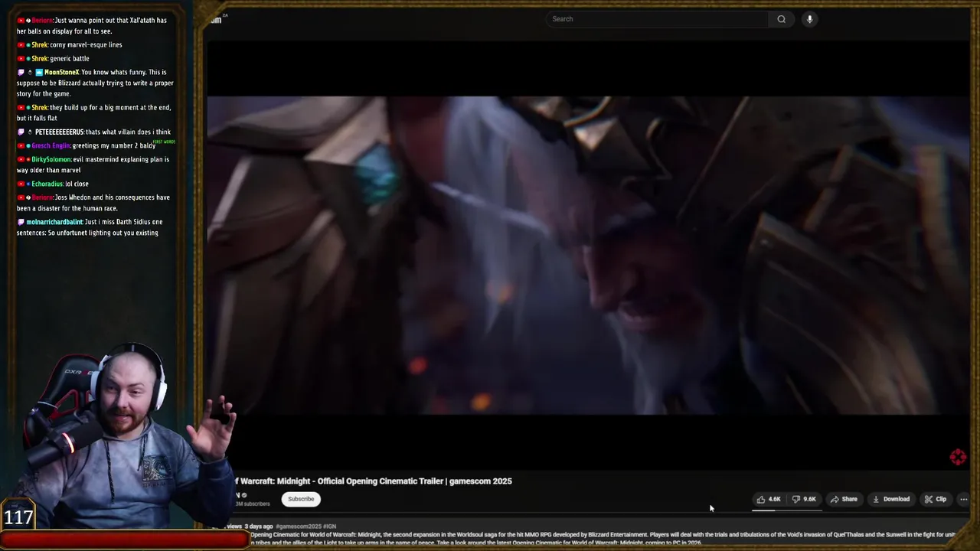The height and width of the screenshot is (551, 980).
Task: Click the '3 days ago' upload date
Action: pos(259,527)
